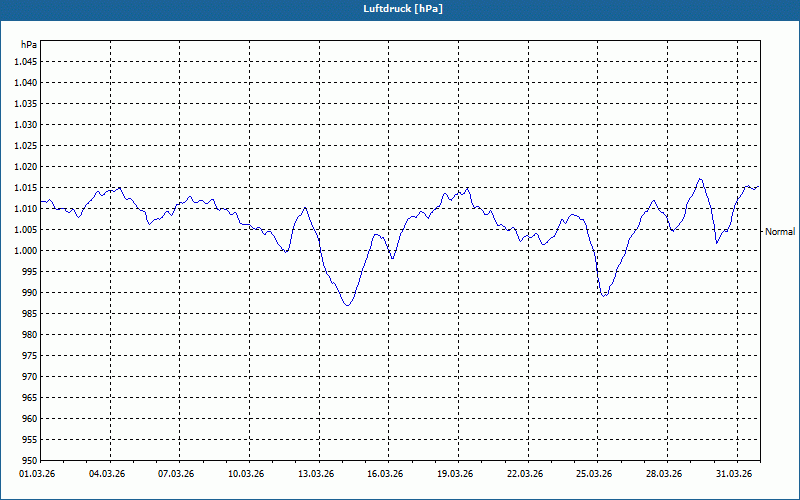Click the 985 pressure axis value
The width and height of the screenshot is (800, 500).
(x=30, y=314)
